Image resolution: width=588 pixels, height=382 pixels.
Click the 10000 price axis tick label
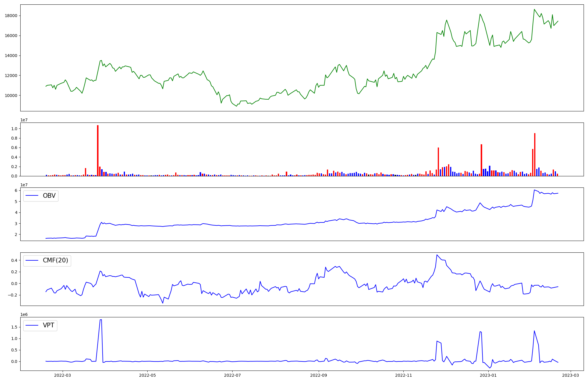[x=11, y=95]
